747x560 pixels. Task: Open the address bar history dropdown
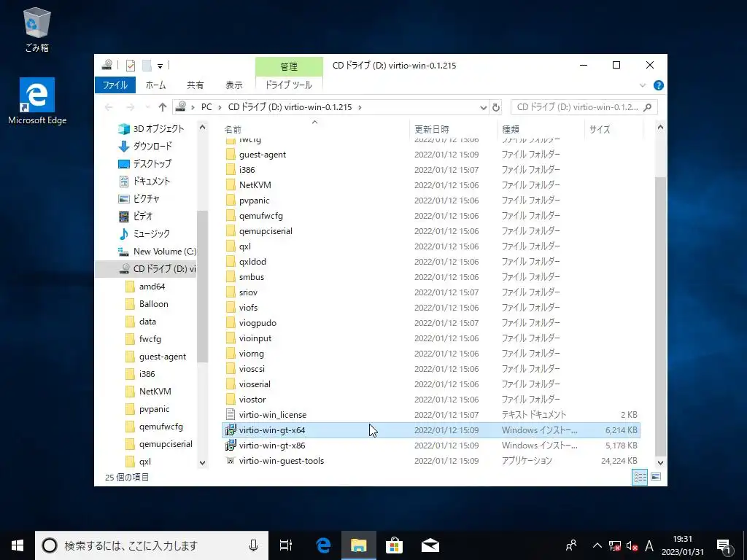(x=483, y=108)
